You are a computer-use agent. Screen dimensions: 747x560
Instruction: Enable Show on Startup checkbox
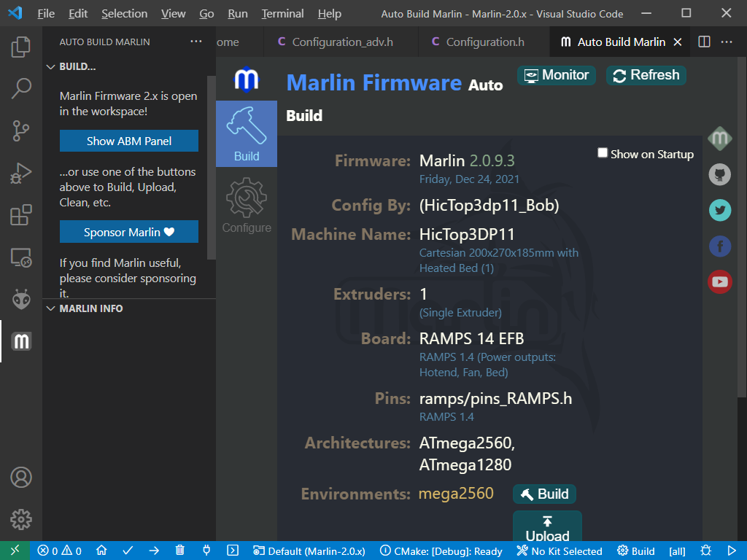point(603,153)
